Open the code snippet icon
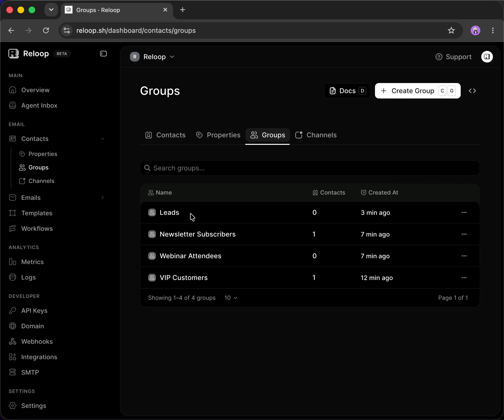Screen dimensions: 504x420 (472, 91)
